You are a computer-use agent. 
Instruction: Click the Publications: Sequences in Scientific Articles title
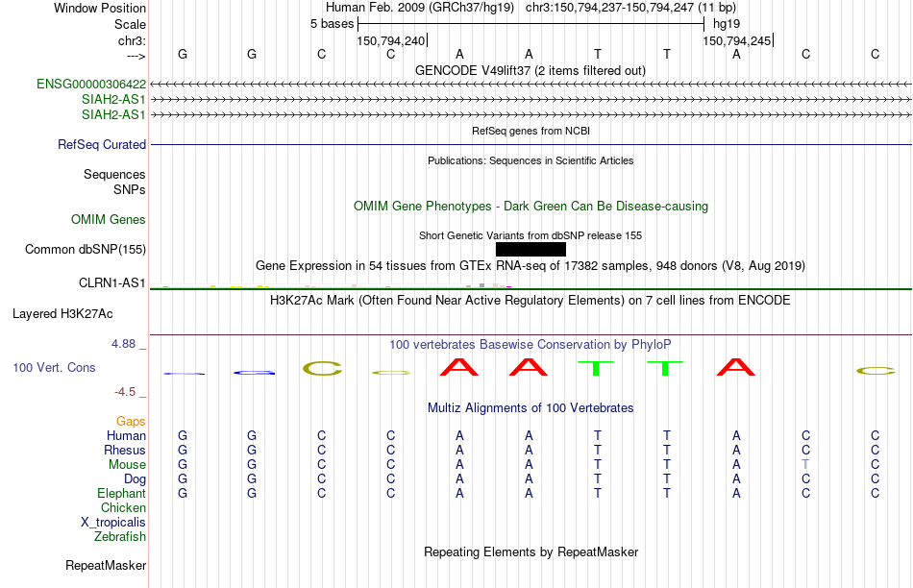(531, 160)
